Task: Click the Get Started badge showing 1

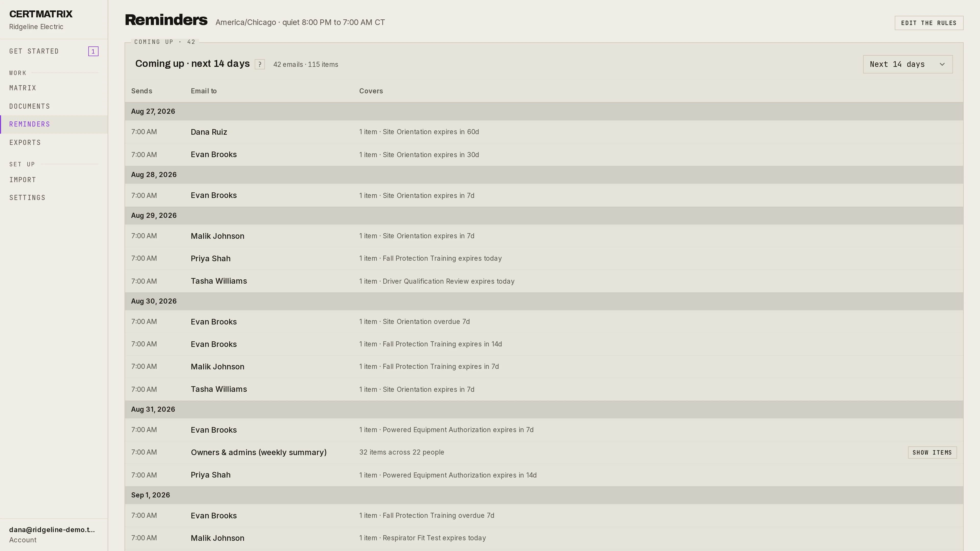Action: pyautogui.click(x=93, y=51)
